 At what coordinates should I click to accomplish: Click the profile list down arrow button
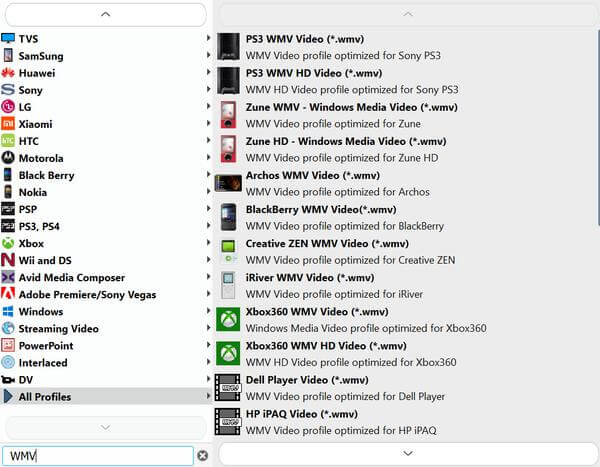408,454
